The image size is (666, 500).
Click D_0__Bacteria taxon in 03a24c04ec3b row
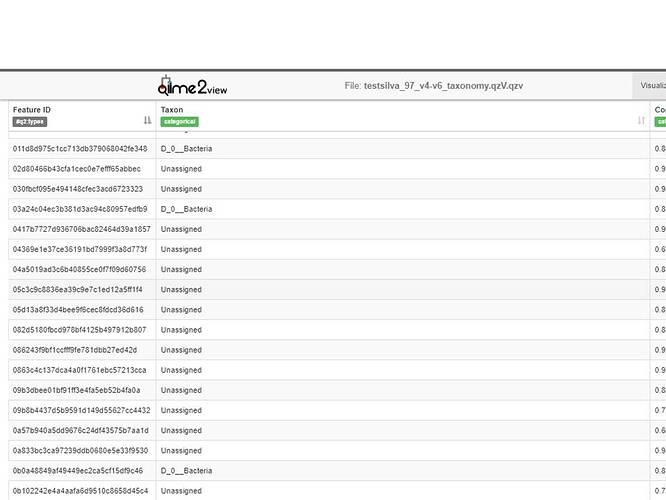[x=186, y=209]
